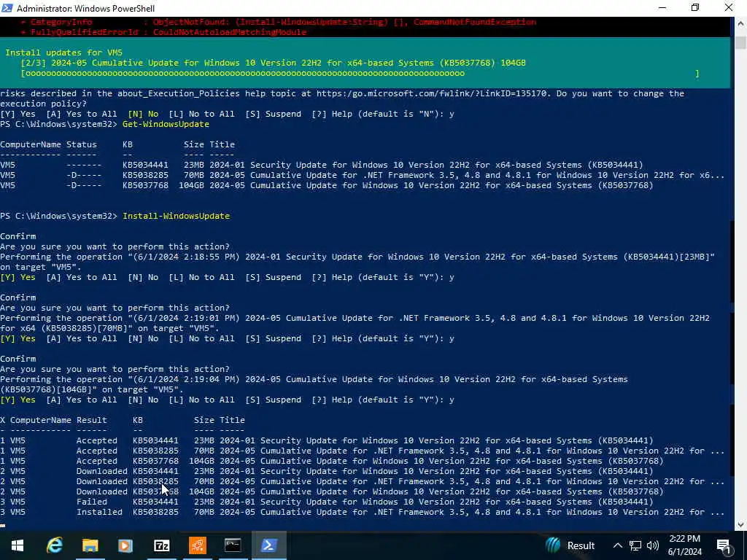Restore down the PowerShell window
747x560 pixels.
[695, 7]
